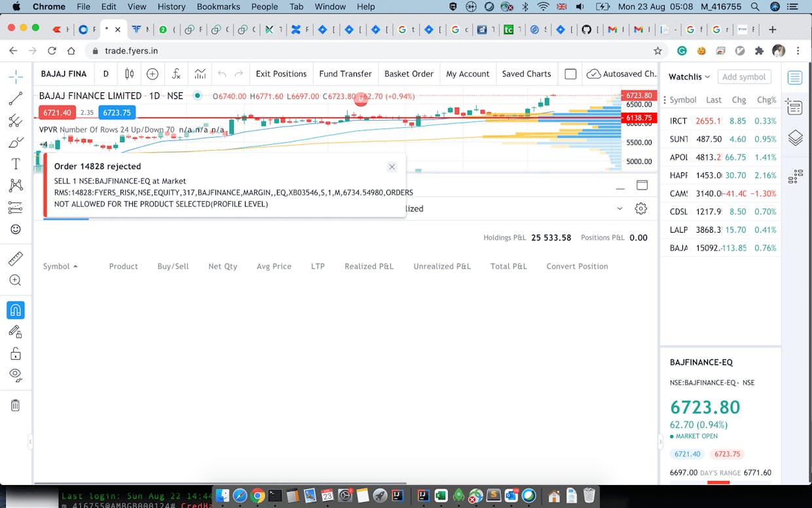Close the Order 14828 rejected notification

coord(392,166)
